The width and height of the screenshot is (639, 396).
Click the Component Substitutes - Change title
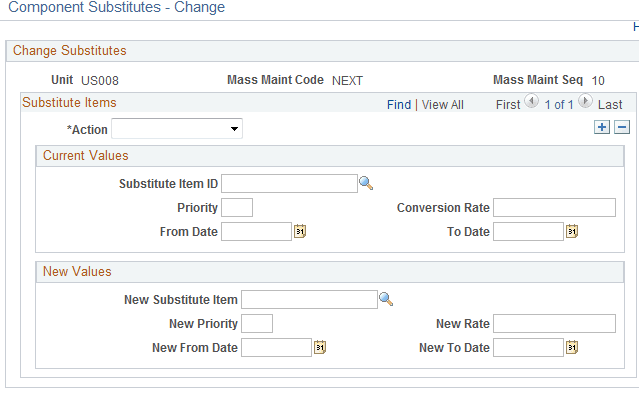[117, 7]
